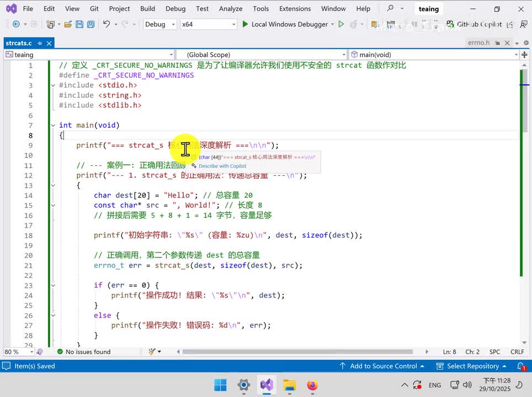532x397 pixels.
Task: Click Describe with Copilot link
Action: click(222, 166)
